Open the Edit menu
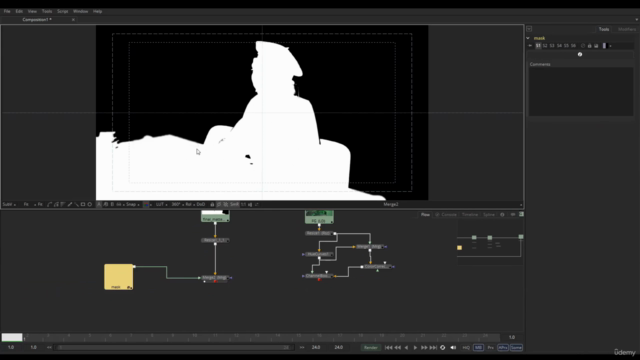The image size is (640, 360). 19,11
